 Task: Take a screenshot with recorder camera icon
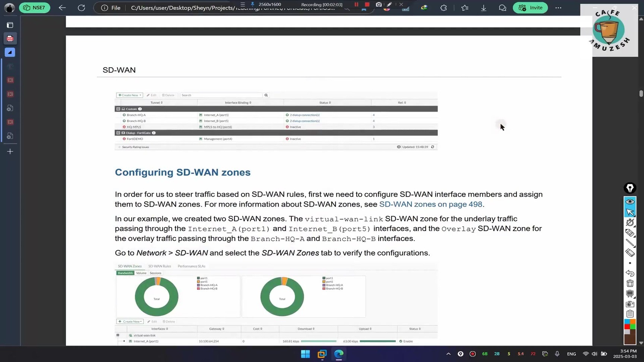[x=379, y=4]
